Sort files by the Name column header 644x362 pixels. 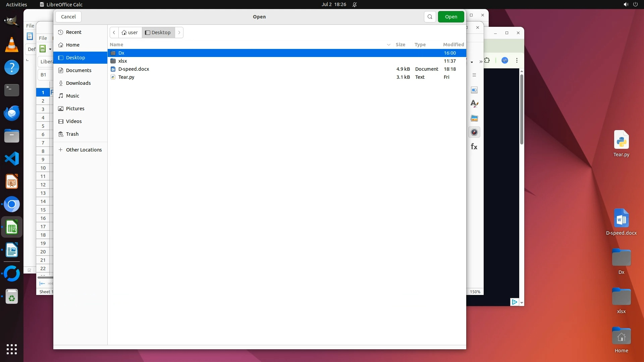(x=116, y=45)
